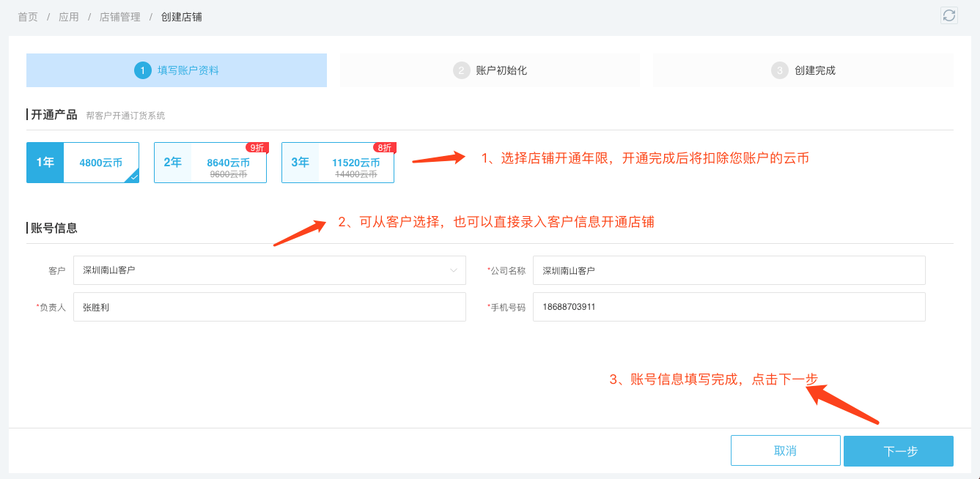Select the 1年 4800云币 plan
980x479 pixels.
point(83,163)
